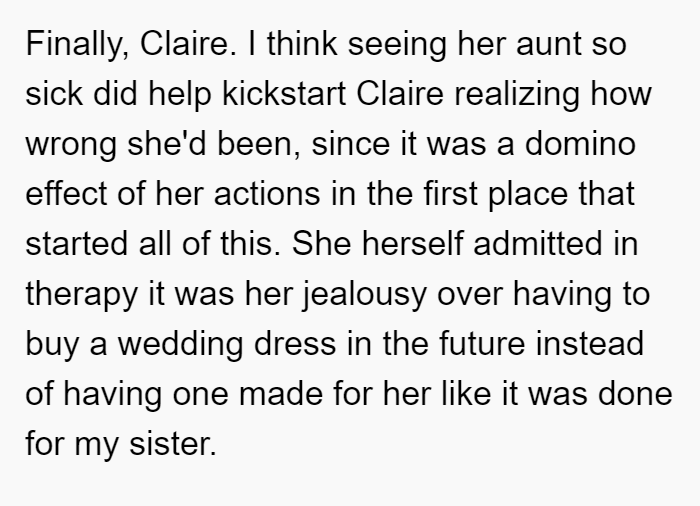Click the word "aunt" in first line
This screenshot has height=506, width=700.
[549, 44]
